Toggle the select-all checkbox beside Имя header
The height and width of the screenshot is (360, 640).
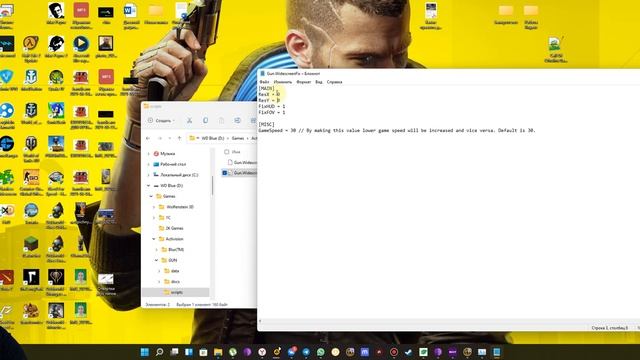tap(227, 152)
